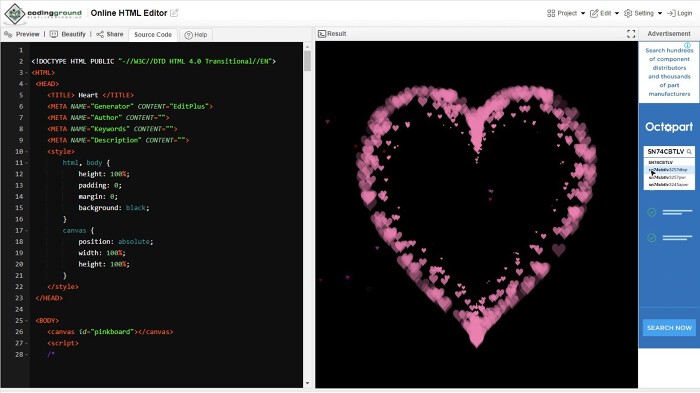
Task: Click the Result terminal icon
Action: [322, 33]
